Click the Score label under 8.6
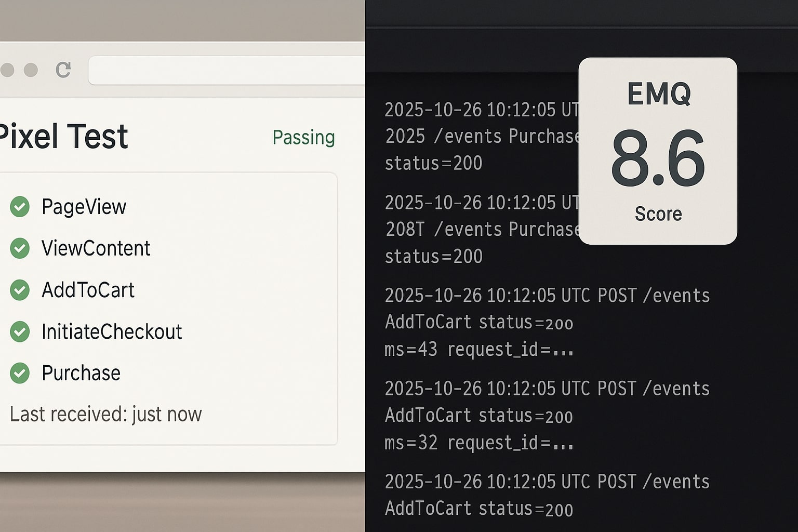The height and width of the screenshot is (532, 798). (x=658, y=214)
